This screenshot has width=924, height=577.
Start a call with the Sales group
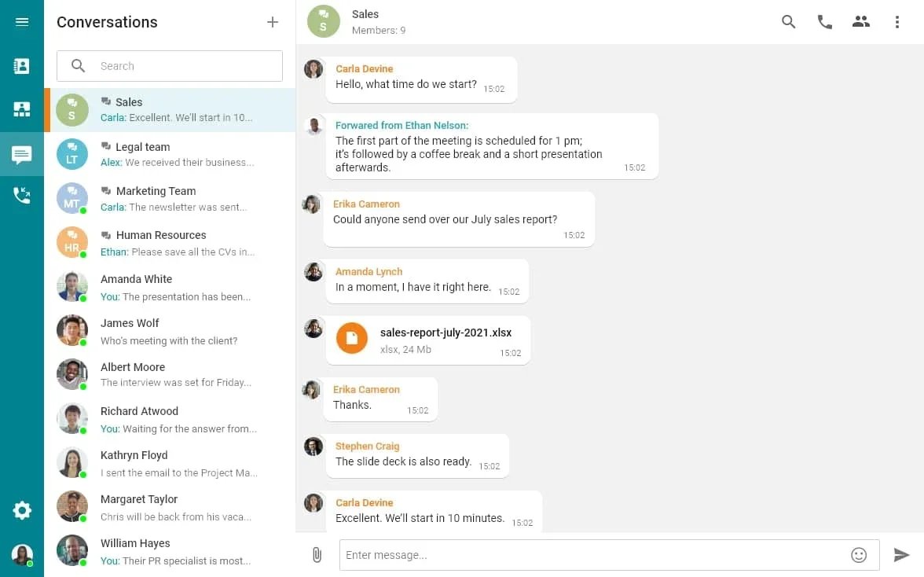tap(824, 22)
